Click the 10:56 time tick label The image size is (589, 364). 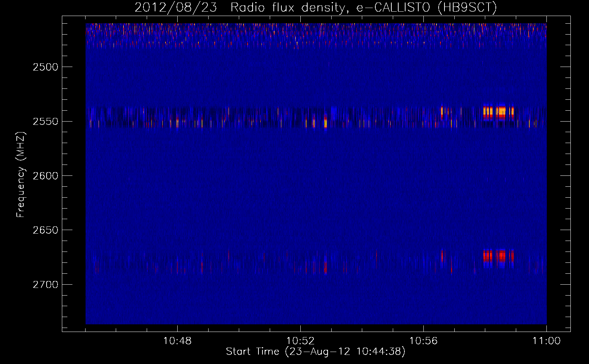[423, 341]
